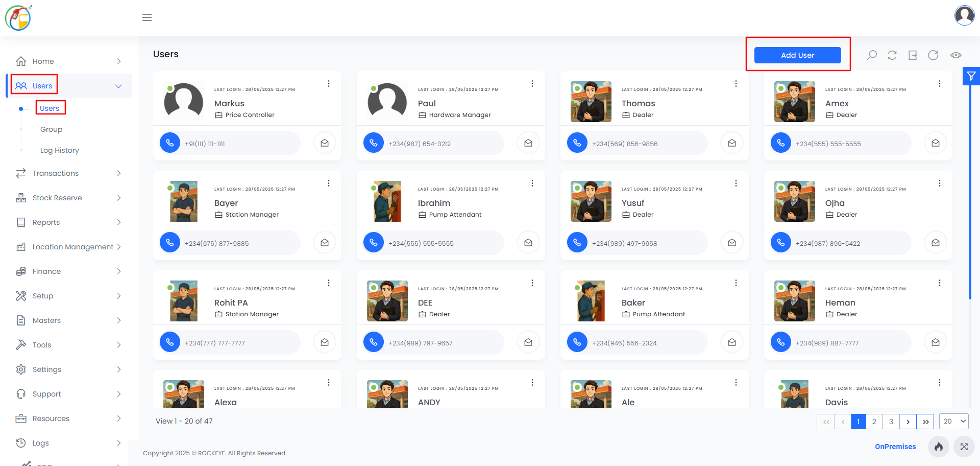Screen dimensions: 980x466
Task: Expand the Masters sidebar menu
Action: click(69, 320)
